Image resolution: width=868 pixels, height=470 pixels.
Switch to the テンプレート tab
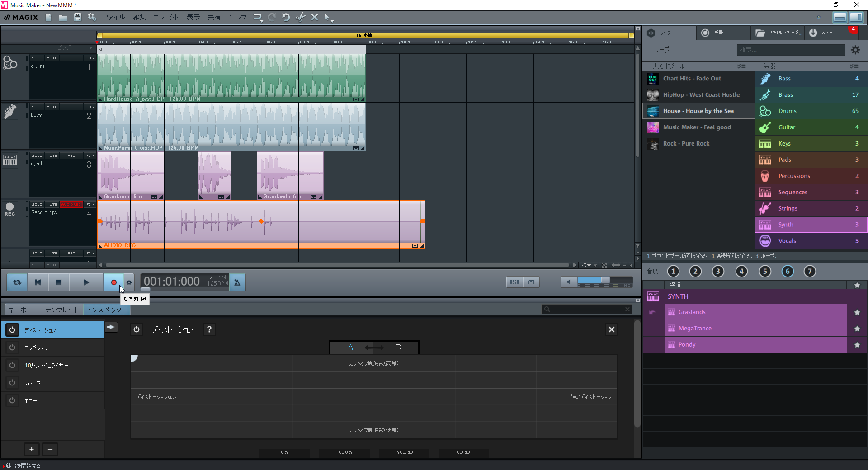click(x=62, y=310)
